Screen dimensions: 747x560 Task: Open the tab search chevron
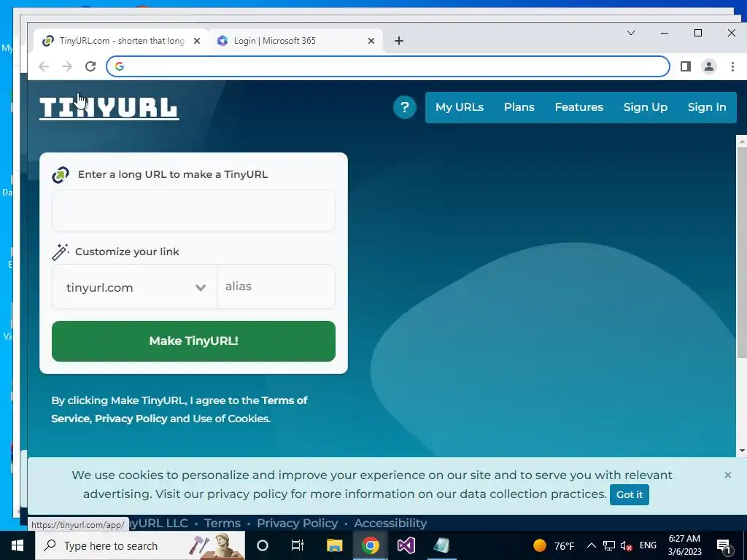pos(631,33)
